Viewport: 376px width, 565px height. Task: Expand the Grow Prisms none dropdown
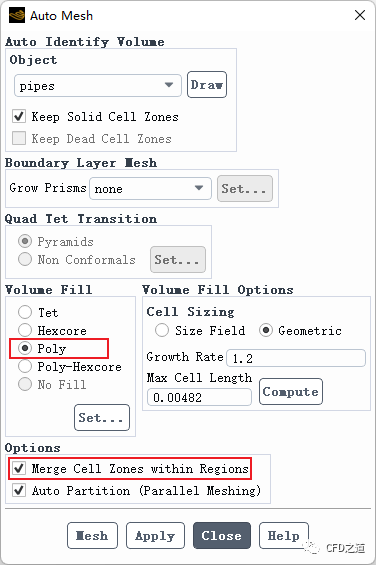(150, 188)
